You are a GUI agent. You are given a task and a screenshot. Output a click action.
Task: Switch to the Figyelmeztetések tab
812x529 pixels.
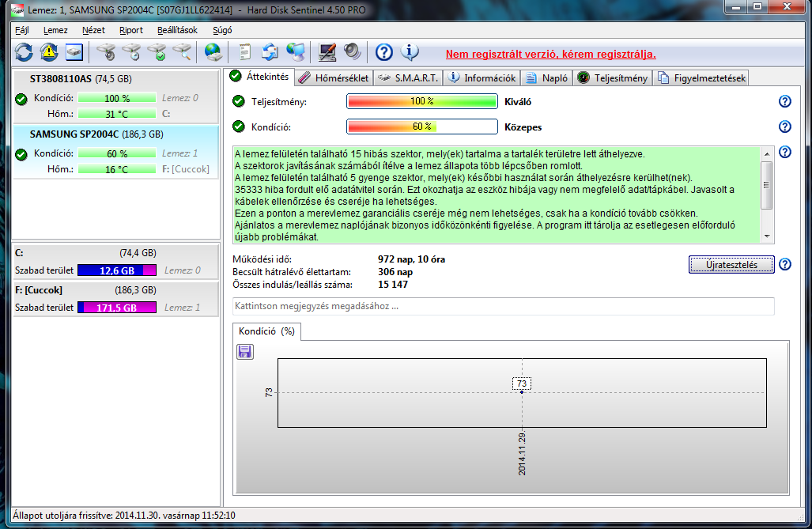click(701, 78)
